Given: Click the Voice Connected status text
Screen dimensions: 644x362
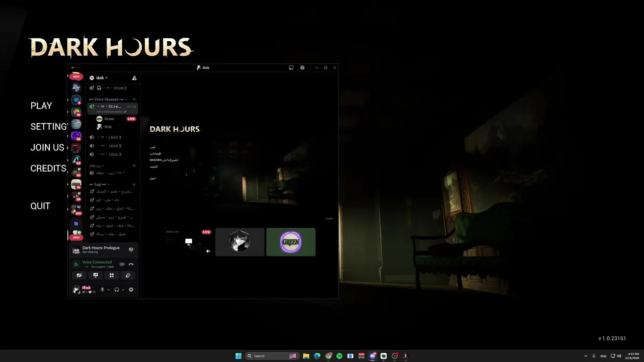Looking at the screenshot, I should tap(97, 262).
